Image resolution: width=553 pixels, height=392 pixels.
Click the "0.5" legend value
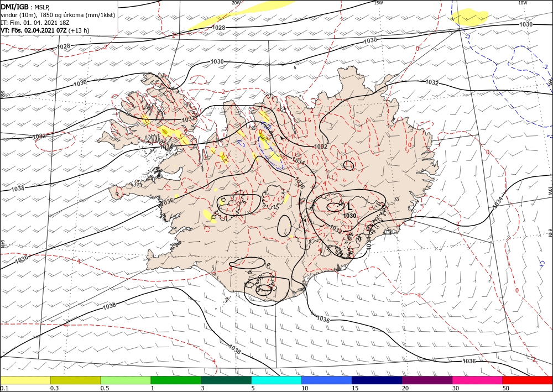pos(105,388)
